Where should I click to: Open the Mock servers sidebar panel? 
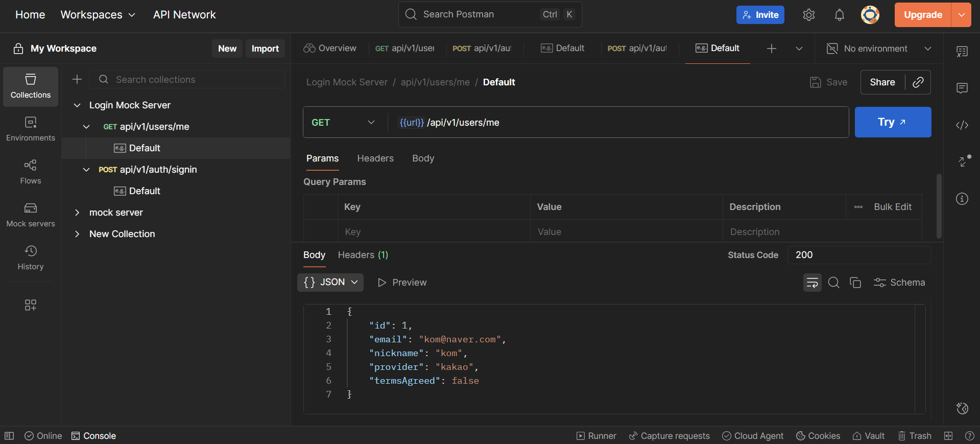(31, 215)
